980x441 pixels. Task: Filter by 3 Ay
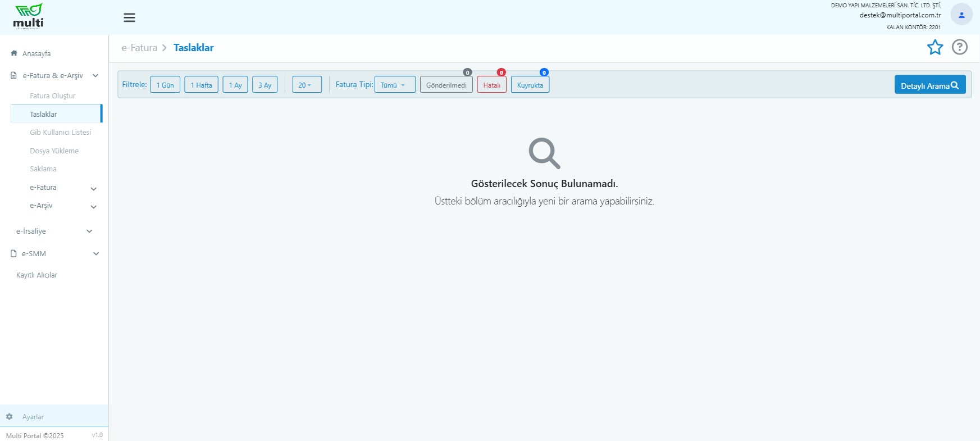265,84
